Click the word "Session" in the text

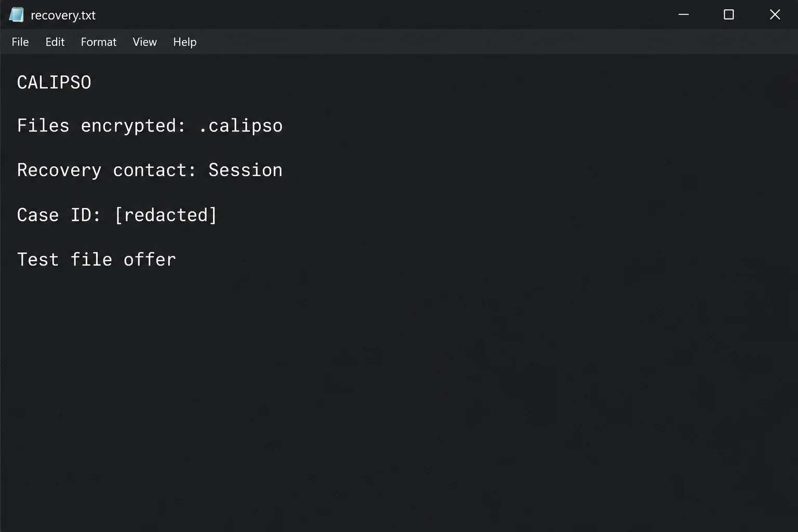pos(246,170)
